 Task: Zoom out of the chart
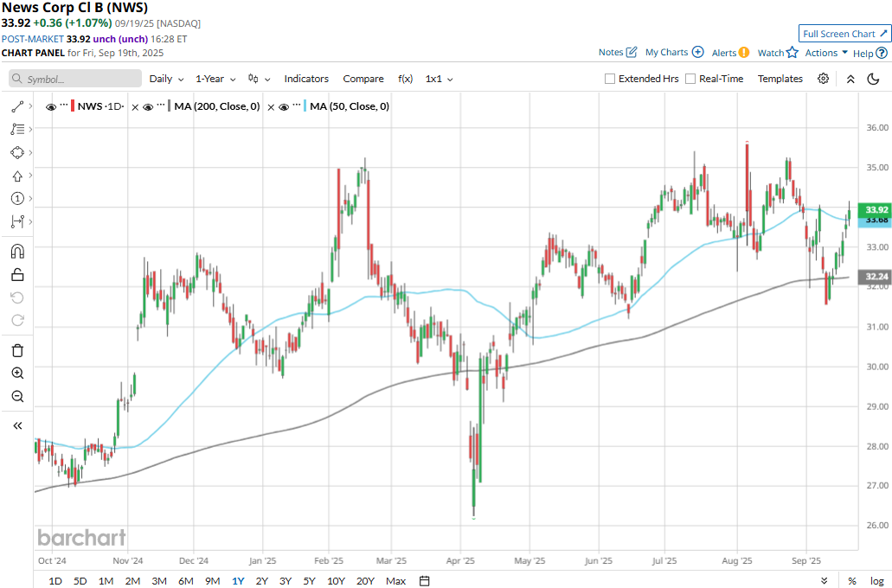pos(17,397)
